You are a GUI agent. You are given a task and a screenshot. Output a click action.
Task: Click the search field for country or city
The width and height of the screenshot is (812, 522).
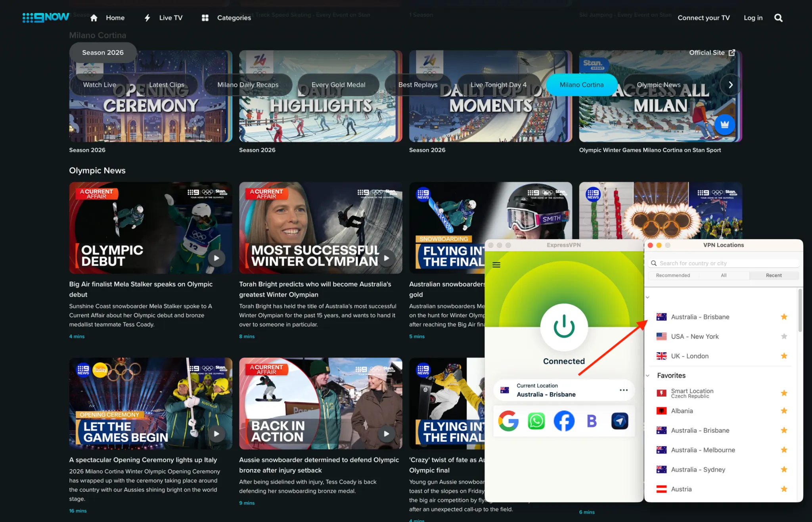pos(723,263)
